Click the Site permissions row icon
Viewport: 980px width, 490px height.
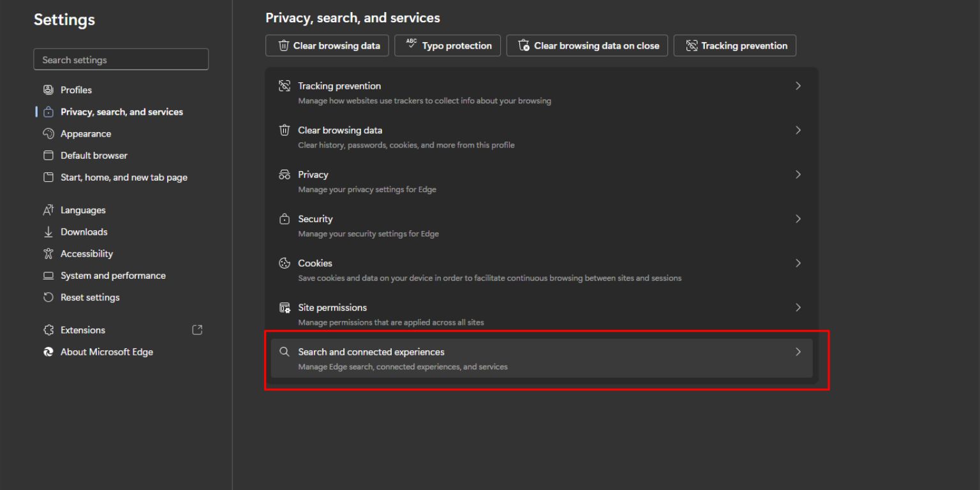pos(285,308)
